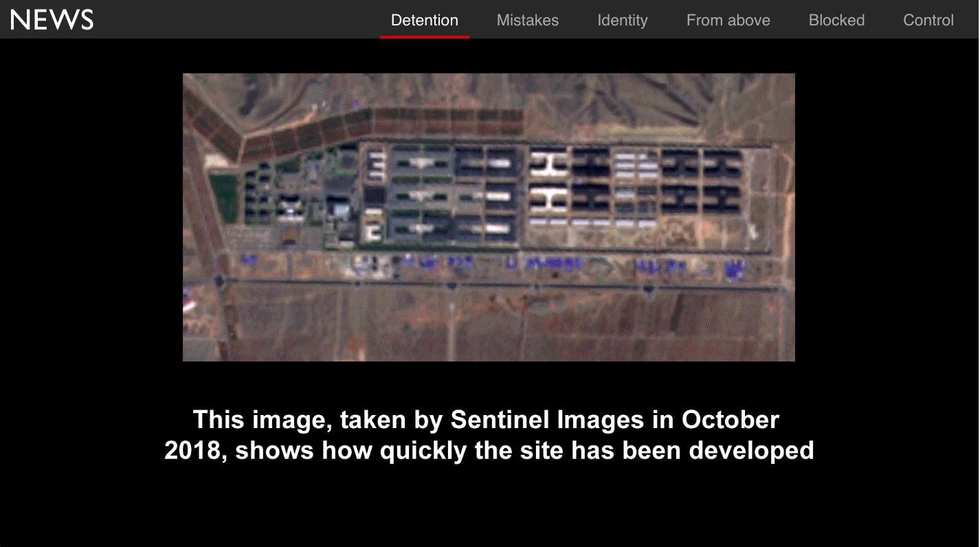Switch to the Mistakes tab
The height and width of the screenshot is (547, 980).
point(528,20)
